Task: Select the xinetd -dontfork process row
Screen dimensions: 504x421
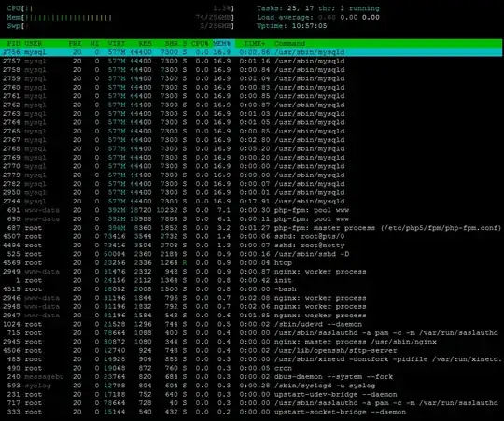Action: coord(251,359)
